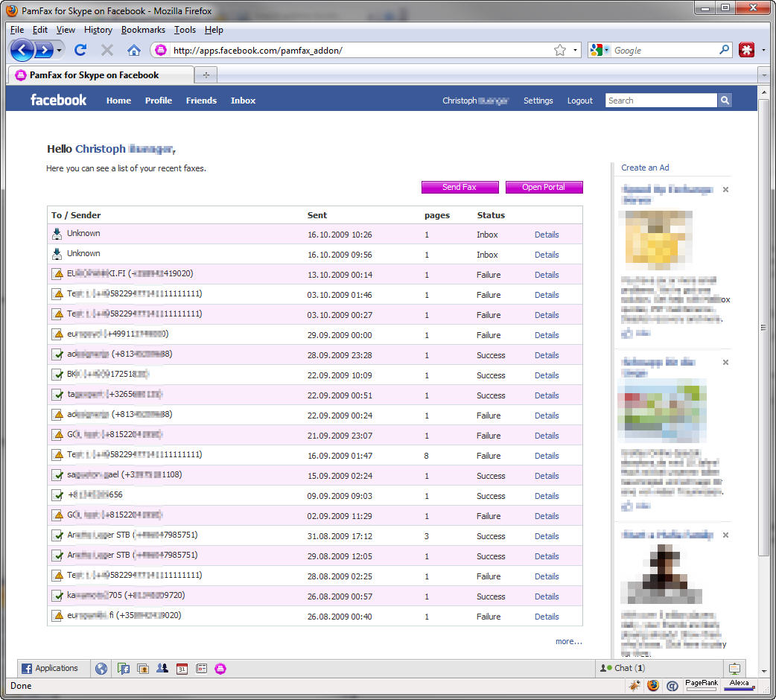The width and height of the screenshot is (776, 700).
Task: Click the PamFax site icon in address bar
Action: coord(160,50)
